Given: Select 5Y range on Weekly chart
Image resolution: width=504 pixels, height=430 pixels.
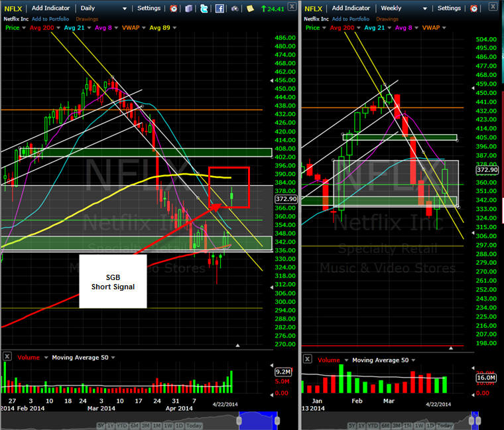Looking at the screenshot, I should (x=351, y=425).
